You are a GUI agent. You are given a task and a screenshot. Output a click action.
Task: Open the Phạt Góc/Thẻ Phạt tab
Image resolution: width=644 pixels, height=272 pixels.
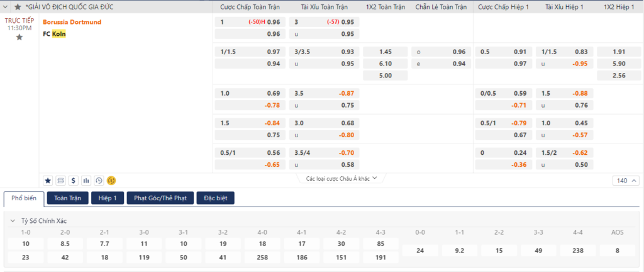click(160, 198)
